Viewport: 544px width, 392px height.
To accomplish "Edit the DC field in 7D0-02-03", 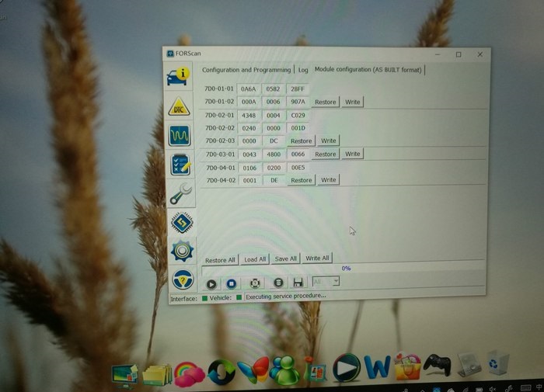I will point(274,141).
